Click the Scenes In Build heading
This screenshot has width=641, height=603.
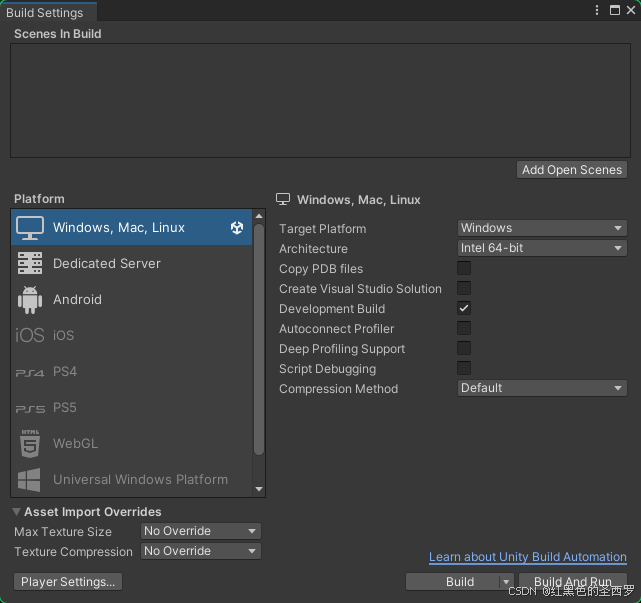pos(58,34)
